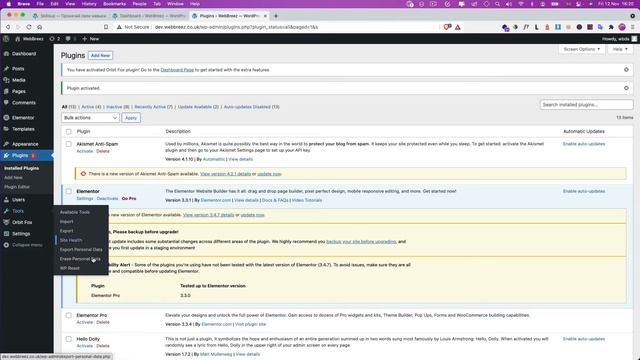640x360 pixels.
Task: Open the Dashboard Page link in notice
Action: (177, 70)
